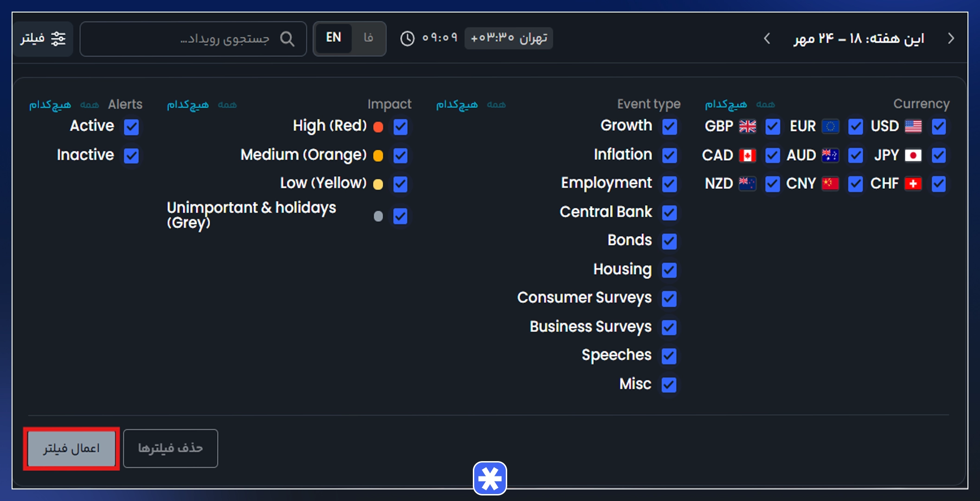980x501 pixels.
Task: Switch language to EN
Action: [x=333, y=38]
